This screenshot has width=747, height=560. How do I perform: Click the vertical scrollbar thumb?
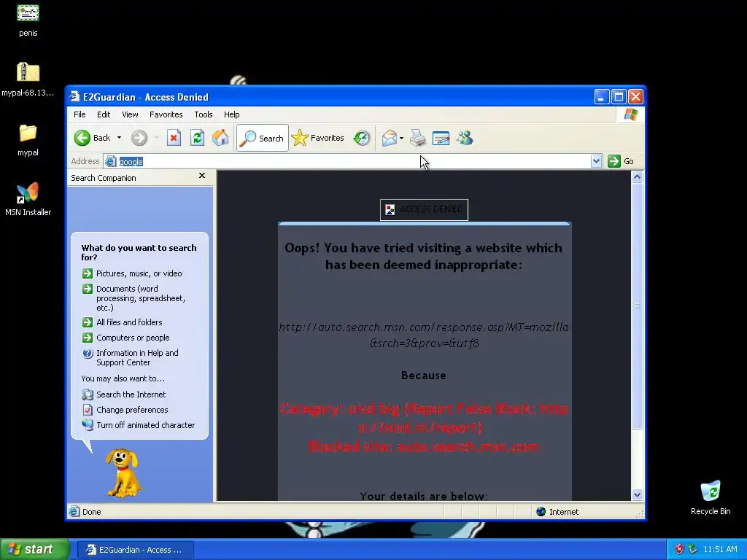click(637, 306)
